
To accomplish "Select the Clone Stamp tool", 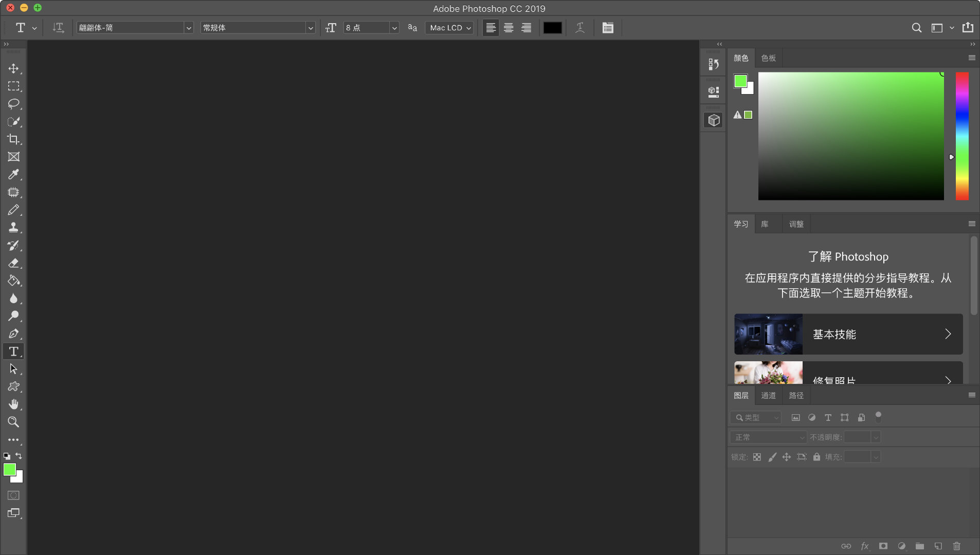I will pyautogui.click(x=13, y=228).
